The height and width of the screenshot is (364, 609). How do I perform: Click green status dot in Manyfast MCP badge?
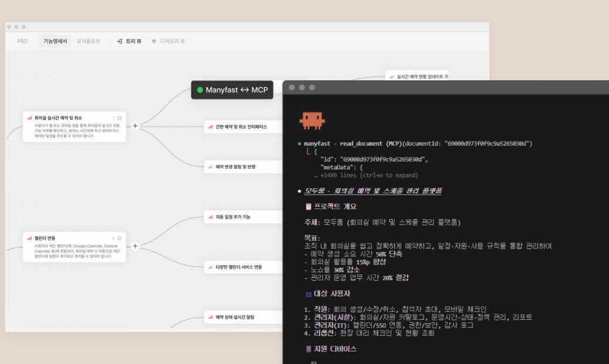(x=200, y=90)
